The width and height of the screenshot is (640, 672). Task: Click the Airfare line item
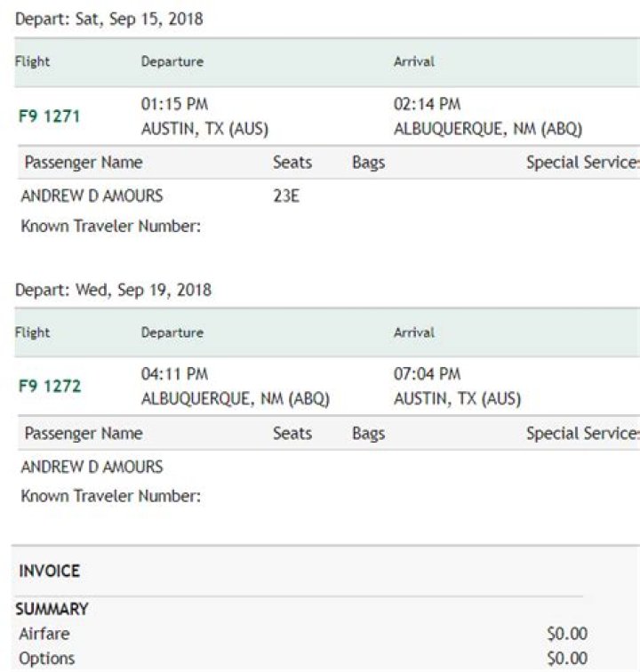click(x=44, y=634)
